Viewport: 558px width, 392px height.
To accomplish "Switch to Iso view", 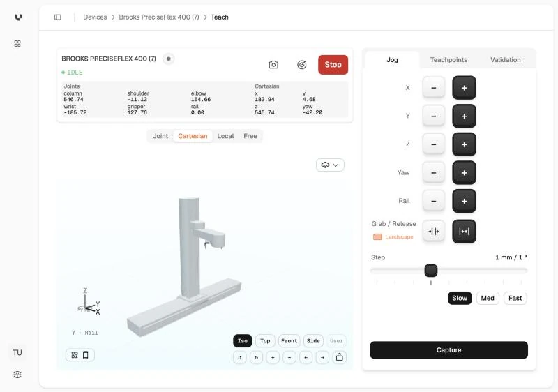I will [242, 341].
